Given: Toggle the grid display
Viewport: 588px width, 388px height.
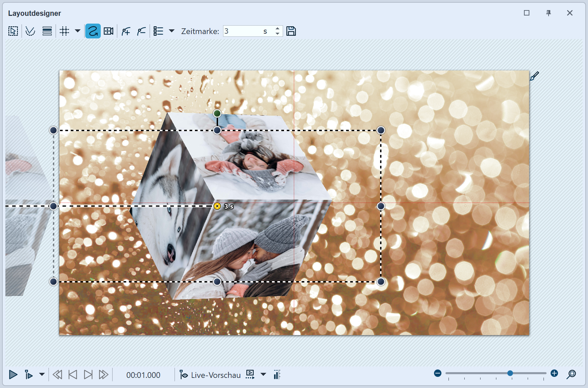Looking at the screenshot, I should click(x=64, y=31).
